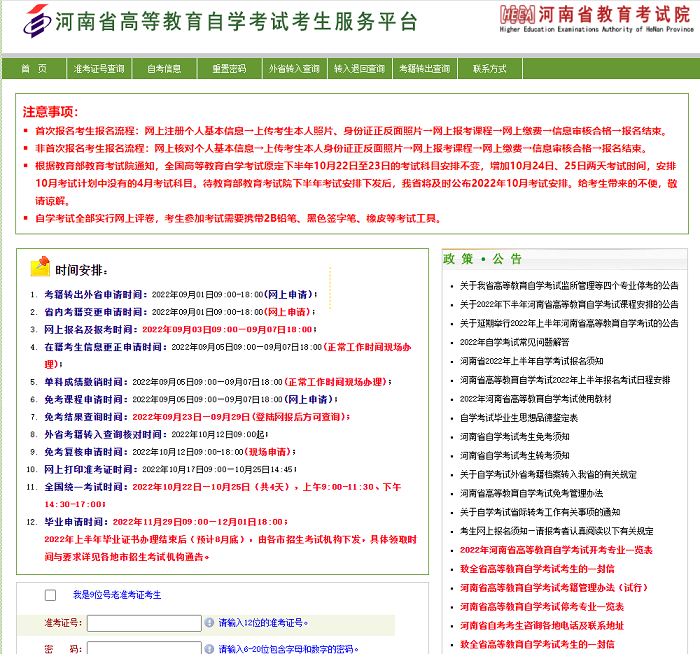This screenshot has width=700, height=654.
Task: Open the 联系方式 navigation item
Action: point(489,69)
